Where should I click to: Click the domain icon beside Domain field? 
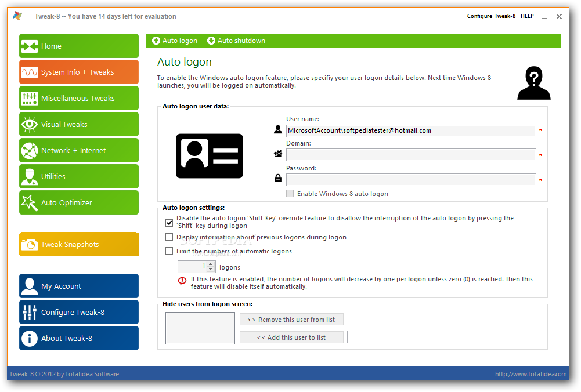pyautogui.click(x=278, y=154)
